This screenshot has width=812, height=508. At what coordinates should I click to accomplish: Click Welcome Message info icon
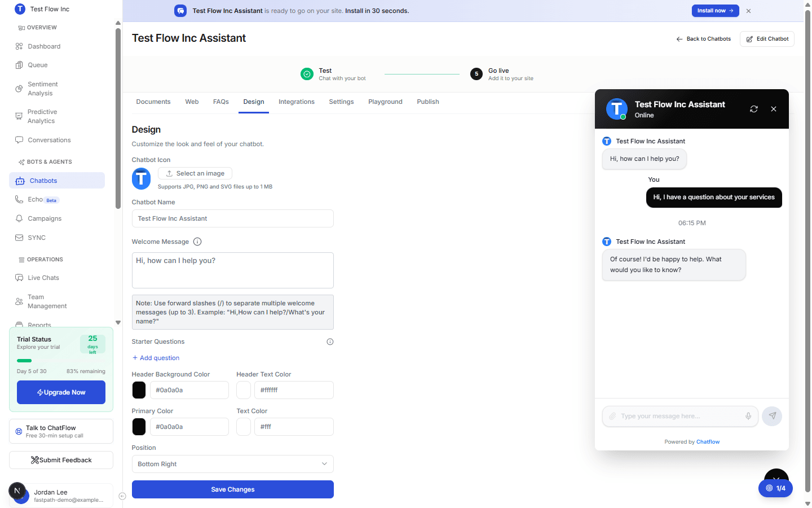pyautogui.click(x=197, y=242)
